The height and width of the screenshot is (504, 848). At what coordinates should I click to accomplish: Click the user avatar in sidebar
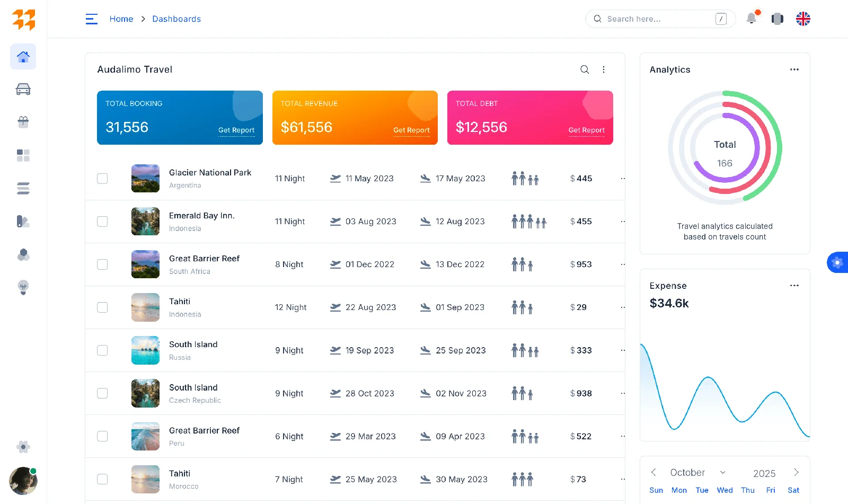tap(23, 481)
